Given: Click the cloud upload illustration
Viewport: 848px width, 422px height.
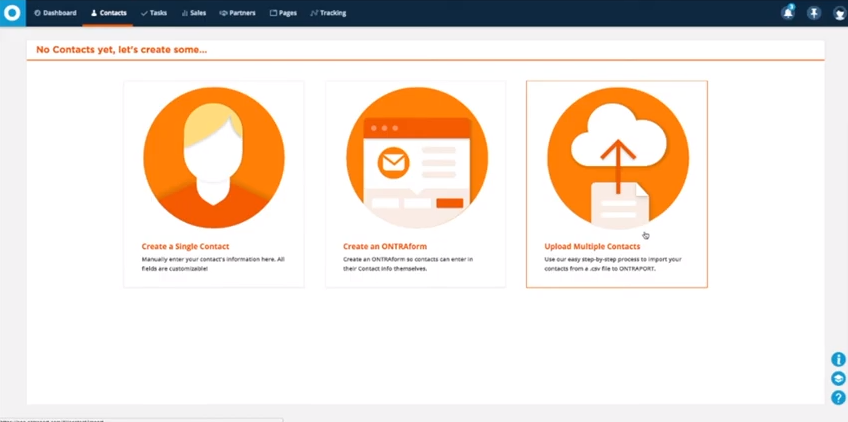Looking at the screenshot, I should (x=617, y=158).
